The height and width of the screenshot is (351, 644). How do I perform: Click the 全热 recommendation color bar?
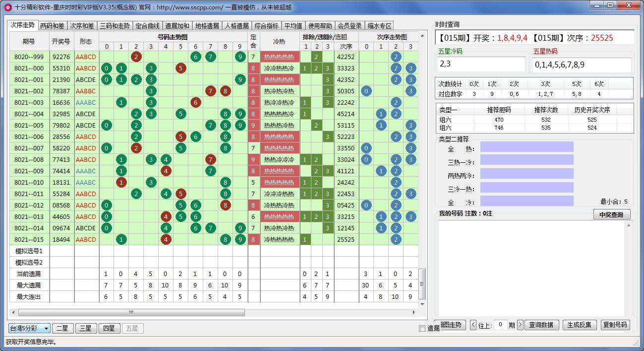[527, 147]
